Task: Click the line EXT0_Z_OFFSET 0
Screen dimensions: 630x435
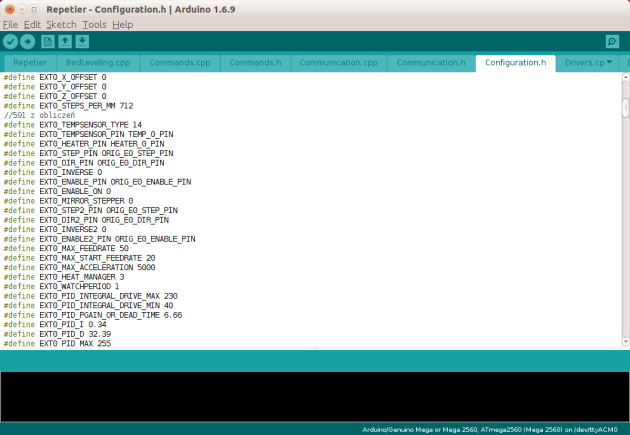Action: pyautogui.click(x=55, y=96)
